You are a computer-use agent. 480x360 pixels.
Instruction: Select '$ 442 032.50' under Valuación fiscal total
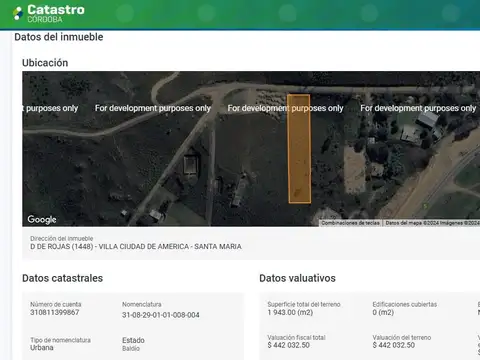pos(288,345)
